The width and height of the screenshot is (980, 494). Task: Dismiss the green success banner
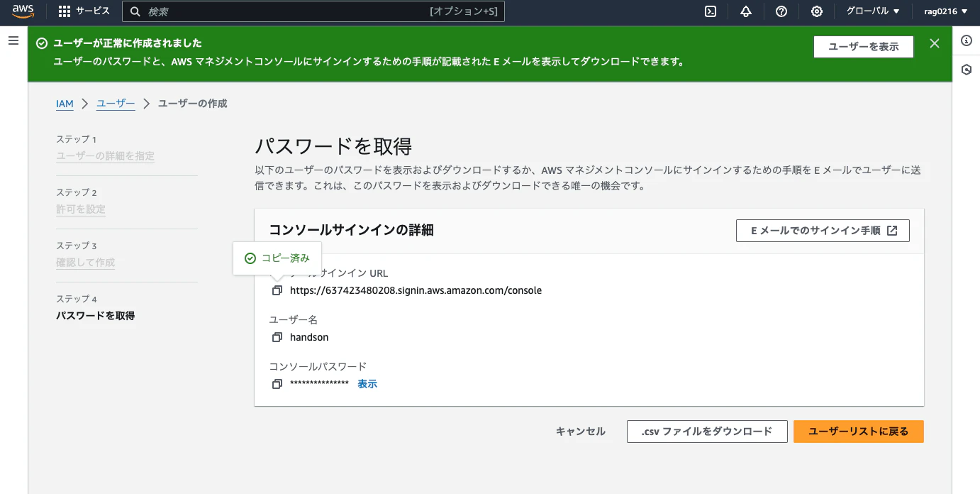click(x=935, y=44)
